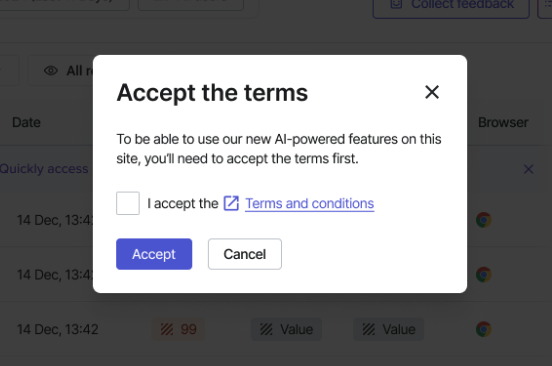This screenshot has height=366, width=552.
Task: Confirm with the blue Accept button
Action: pos(154,254)
